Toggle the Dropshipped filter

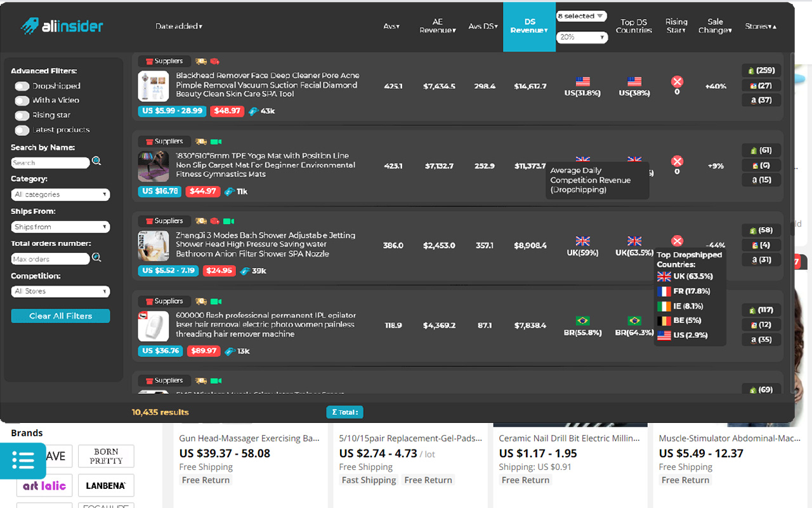22,86
